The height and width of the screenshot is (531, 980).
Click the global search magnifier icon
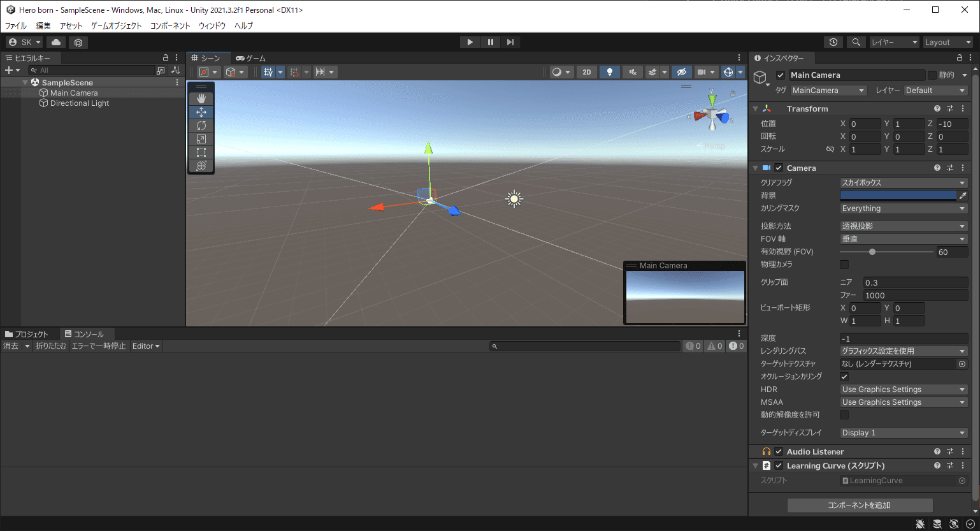coord(856,42)
